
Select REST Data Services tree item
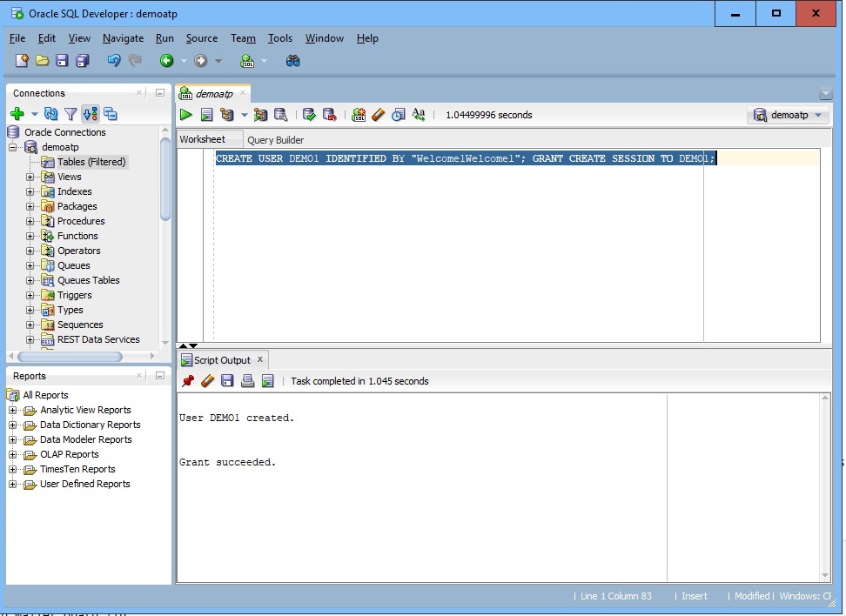pyautogui.click(x=98, y=339)
